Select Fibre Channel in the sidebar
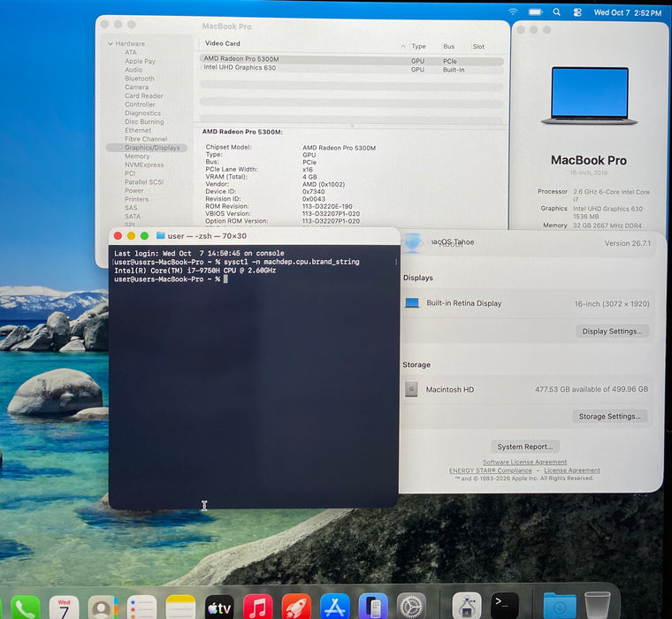672x619 pixels. [146, 139]
